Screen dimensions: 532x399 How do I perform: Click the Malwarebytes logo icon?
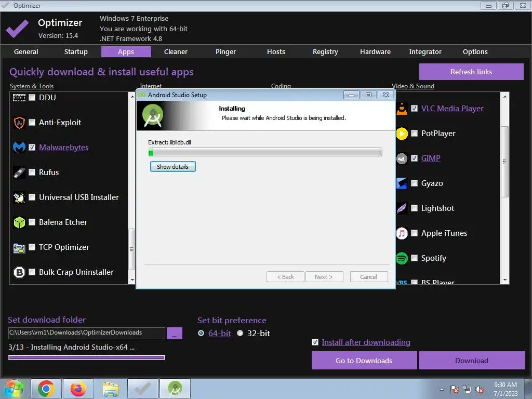(x=19, y=147)
